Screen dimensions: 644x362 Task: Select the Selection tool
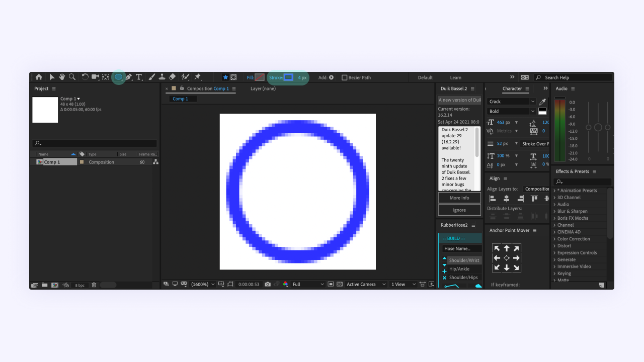click(52, 77)
